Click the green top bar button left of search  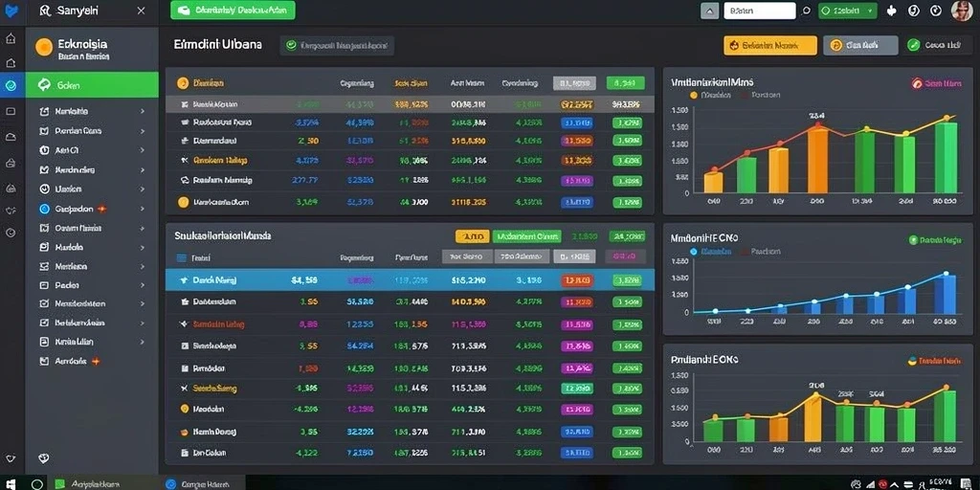(233, 10)
